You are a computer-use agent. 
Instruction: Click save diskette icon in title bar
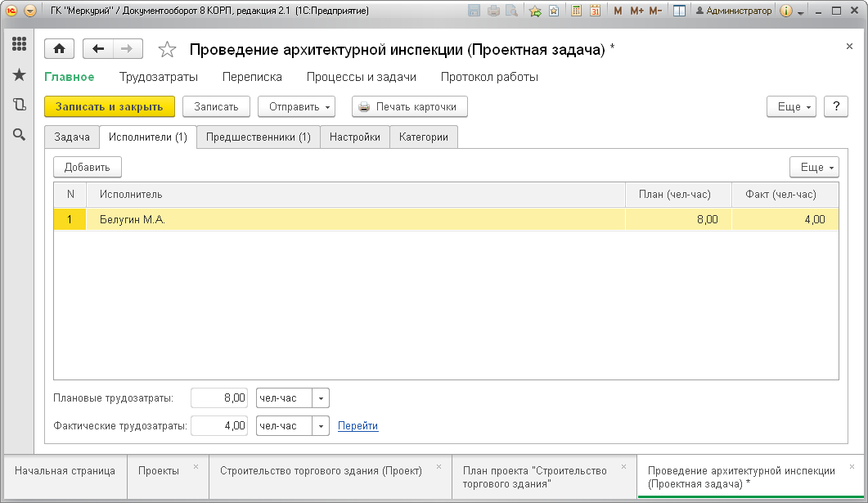point(474,11)
